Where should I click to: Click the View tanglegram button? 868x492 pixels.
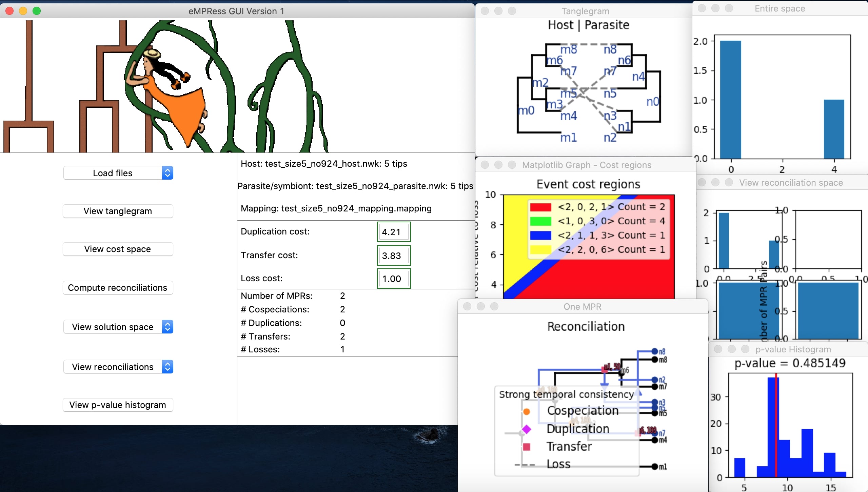tap(118, 211)
